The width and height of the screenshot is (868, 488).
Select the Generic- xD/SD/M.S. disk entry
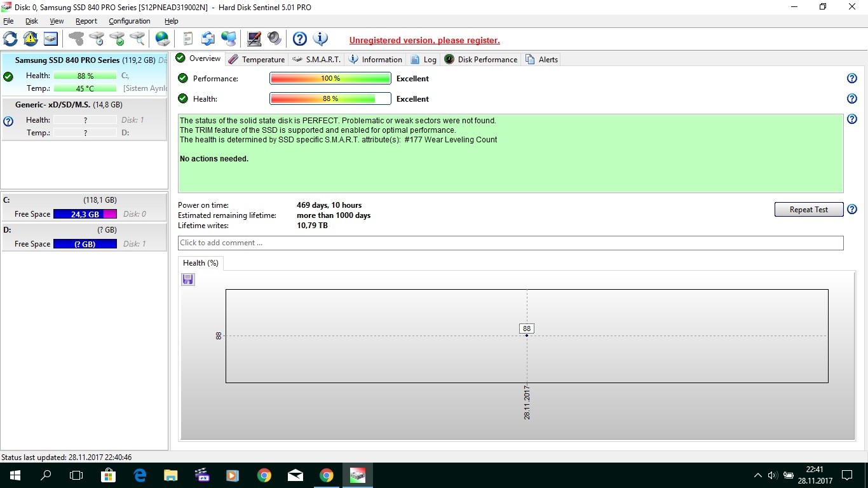(x=84, y=119)
